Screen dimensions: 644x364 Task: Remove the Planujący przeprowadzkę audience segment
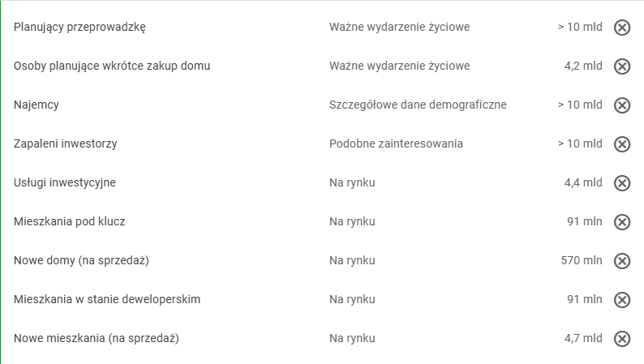point(622,28)
